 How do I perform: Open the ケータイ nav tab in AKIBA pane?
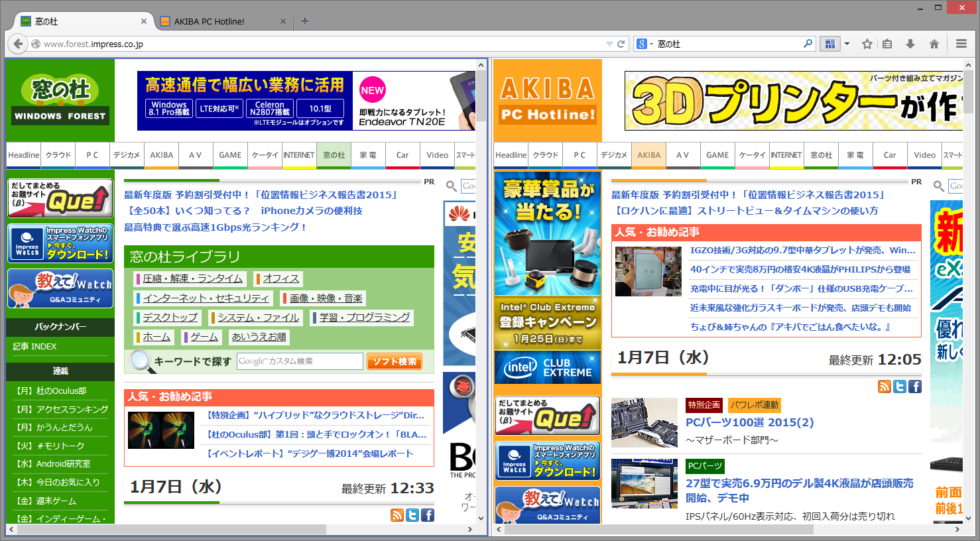(x=752, y=155)
